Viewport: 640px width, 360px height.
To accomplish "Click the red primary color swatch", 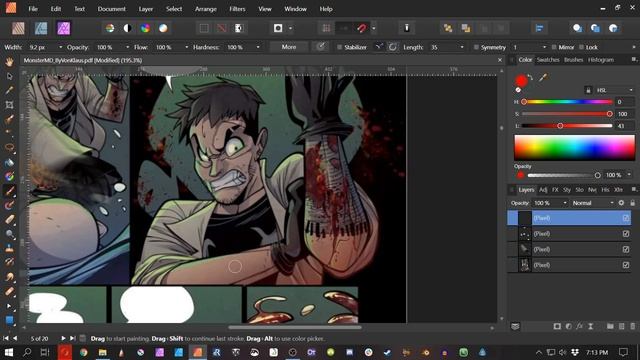I will pyautogui.click(x=521, y=81).
